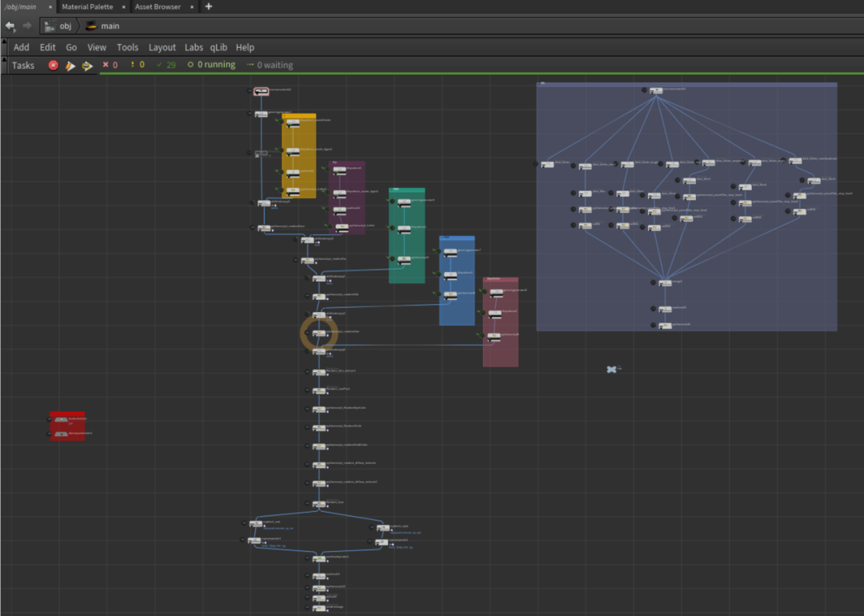Open the qLib menu

click(218, 47)
